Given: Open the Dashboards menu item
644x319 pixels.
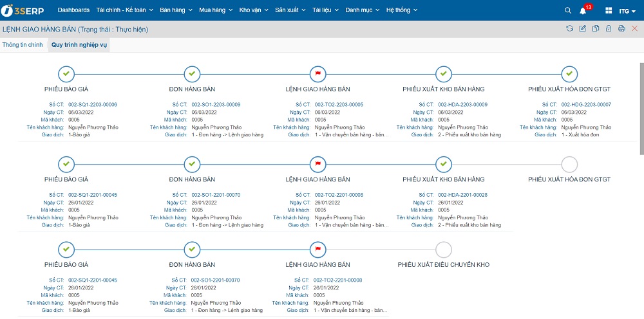Looking at the screenshot, I should 73,10.
